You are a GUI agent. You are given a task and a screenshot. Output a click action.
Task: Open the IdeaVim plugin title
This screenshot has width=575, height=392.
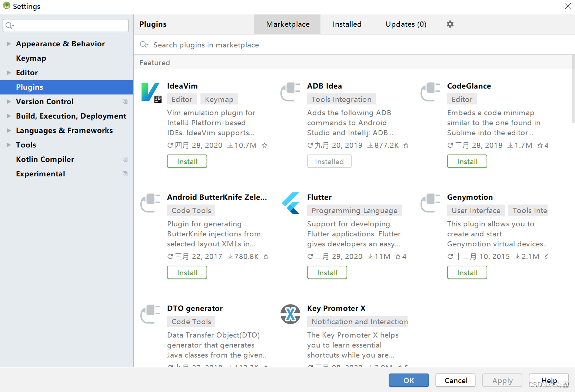182,86
